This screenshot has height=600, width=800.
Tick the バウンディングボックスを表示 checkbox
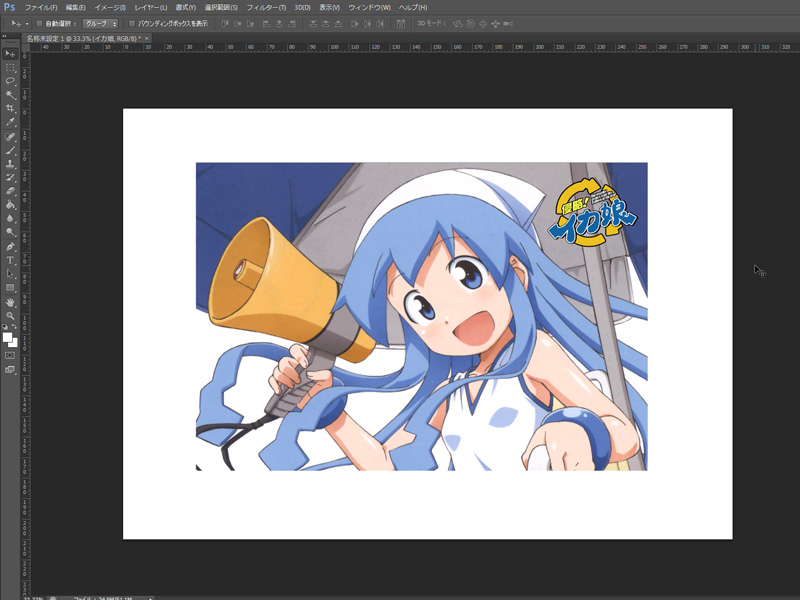pos(132,23)
